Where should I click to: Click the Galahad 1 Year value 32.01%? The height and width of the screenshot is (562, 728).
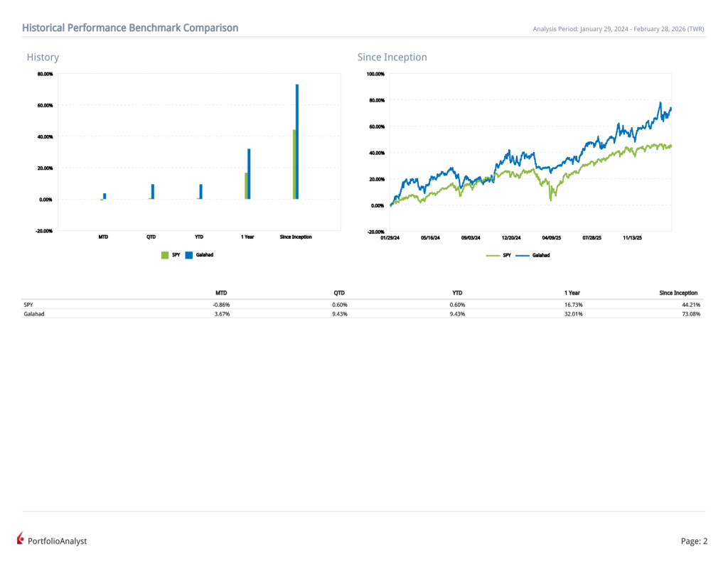click(x=574, y=314)
